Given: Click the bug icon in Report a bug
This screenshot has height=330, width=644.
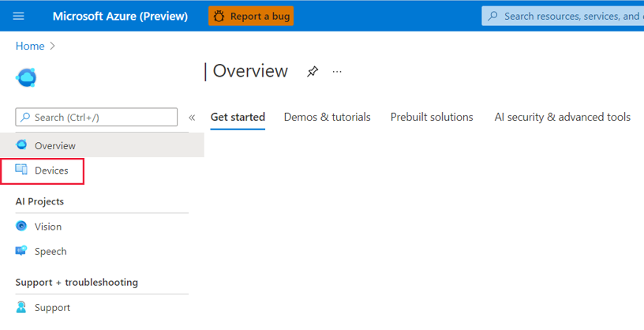Looking at the screenshot, I should pyautogui.click(x=219, y=16).
